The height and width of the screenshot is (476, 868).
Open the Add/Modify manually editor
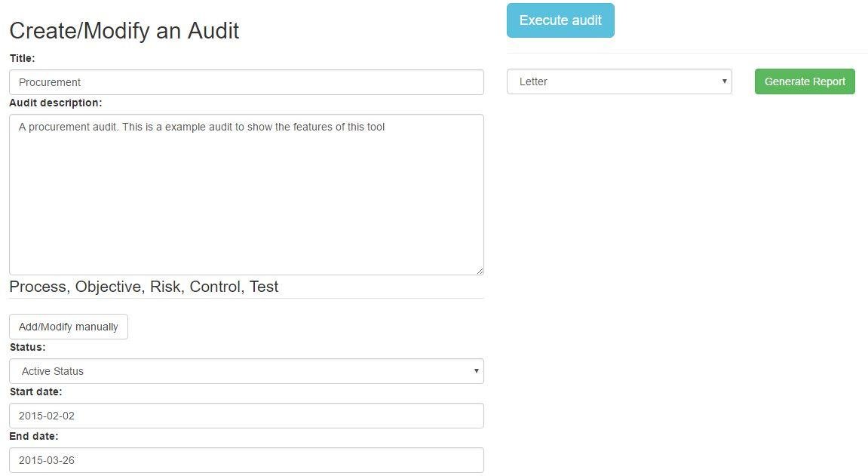pyautogui.click(x=68, y=326)
